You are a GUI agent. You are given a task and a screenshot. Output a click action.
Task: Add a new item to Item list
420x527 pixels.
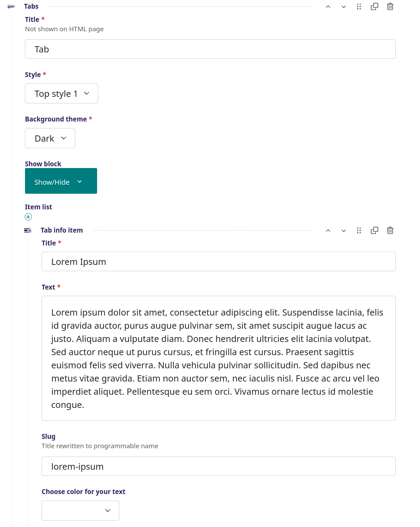point(28,217)
